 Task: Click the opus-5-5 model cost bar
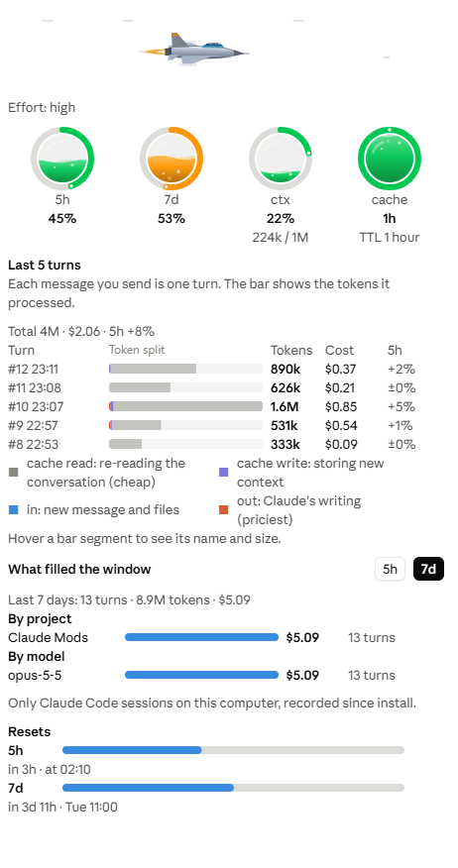[201, 675]
